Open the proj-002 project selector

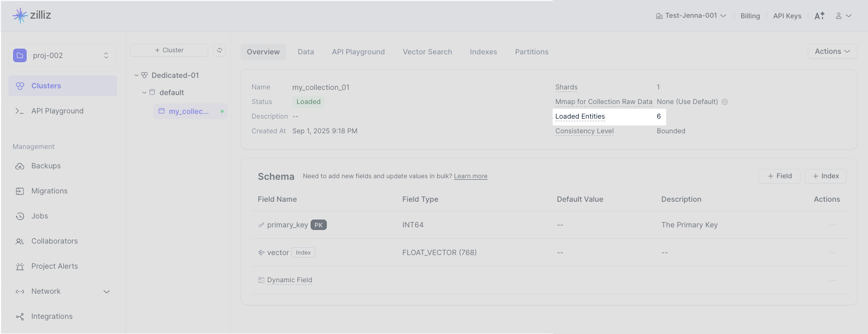[63, 55]
